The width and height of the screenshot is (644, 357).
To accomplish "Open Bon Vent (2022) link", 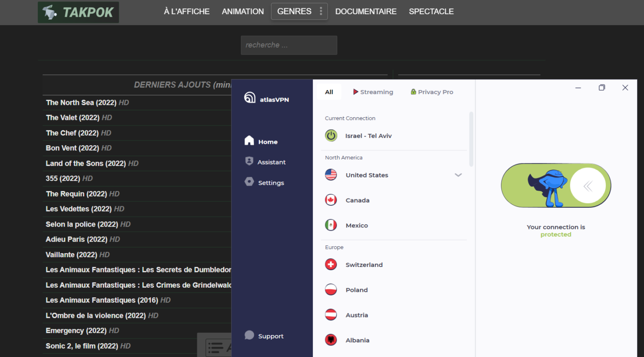I will tap(72, 148).
